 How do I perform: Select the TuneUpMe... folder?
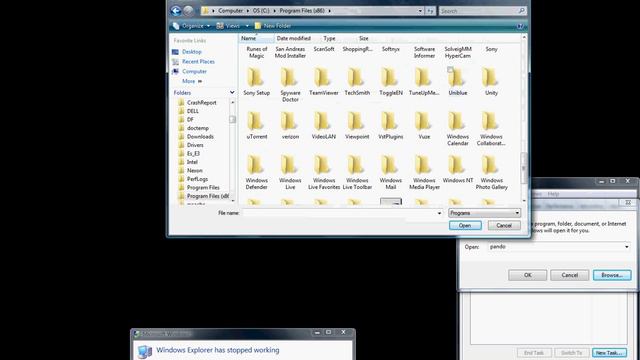click(x=424, y=82)
